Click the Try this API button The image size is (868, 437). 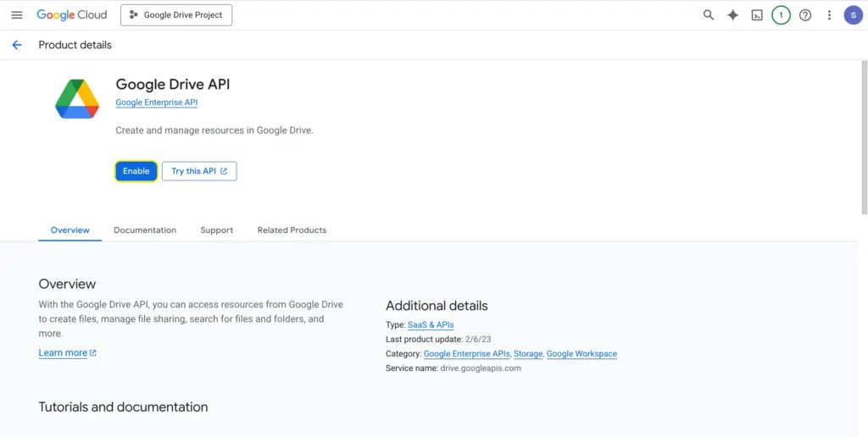point(199,171)
